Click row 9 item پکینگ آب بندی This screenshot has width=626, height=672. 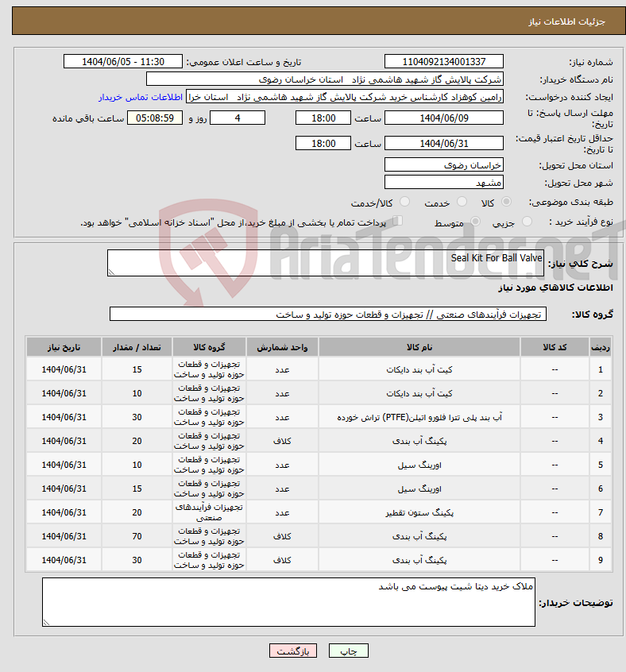pos(419,560)
